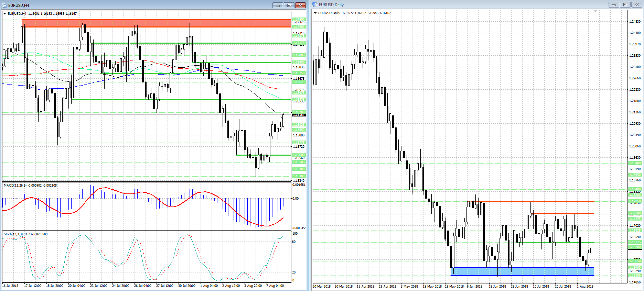Screen dimensions: 644x291
Task: Click the EURUSD,H4 window title bar text
Action: tap(19, 5)
